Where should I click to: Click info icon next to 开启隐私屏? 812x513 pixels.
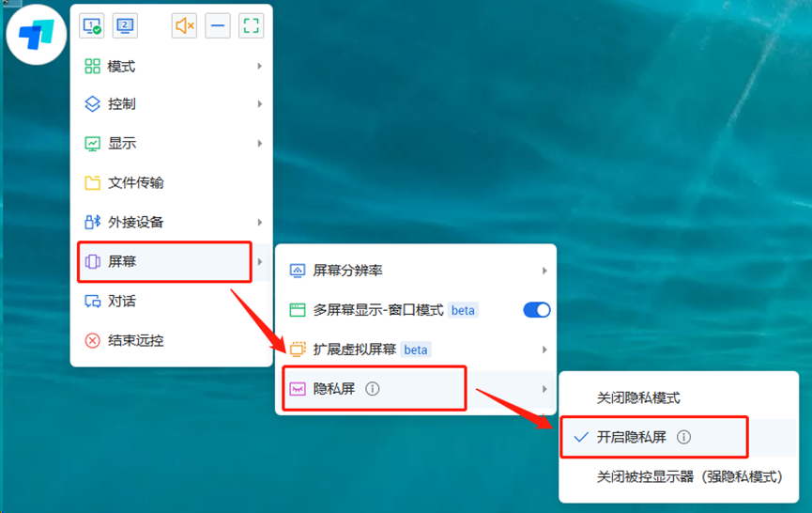683,437
